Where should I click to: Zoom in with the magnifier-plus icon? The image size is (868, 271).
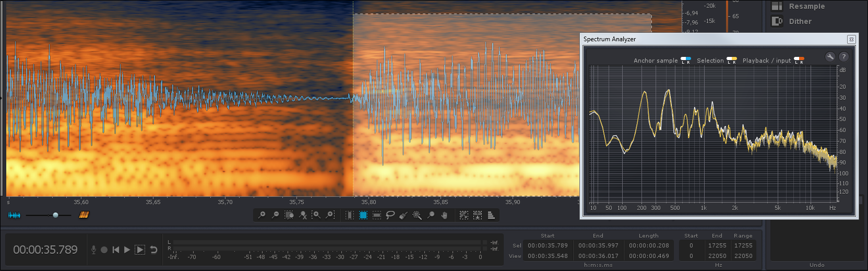262,215
